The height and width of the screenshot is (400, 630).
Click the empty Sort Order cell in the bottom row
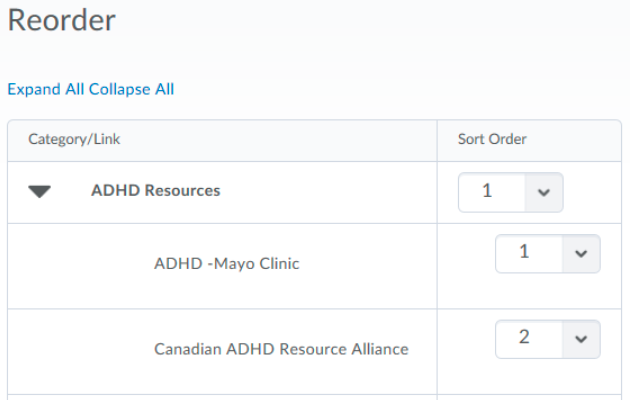click(x=529, y=395)
